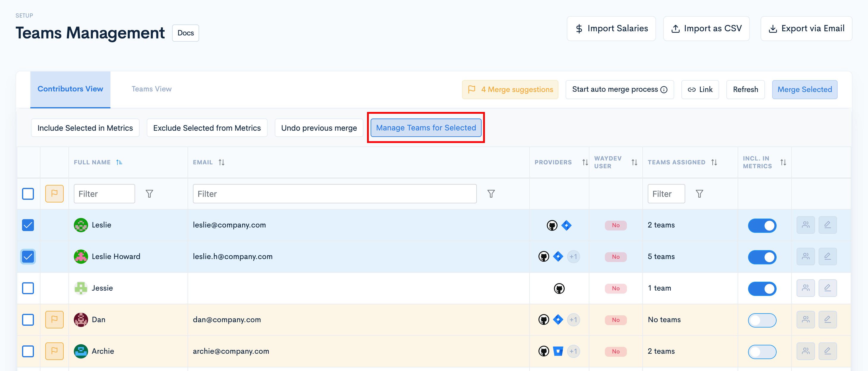Screen dimensions: 868x371
Task: Click Leslie's avatar
Action: point(81,225)
